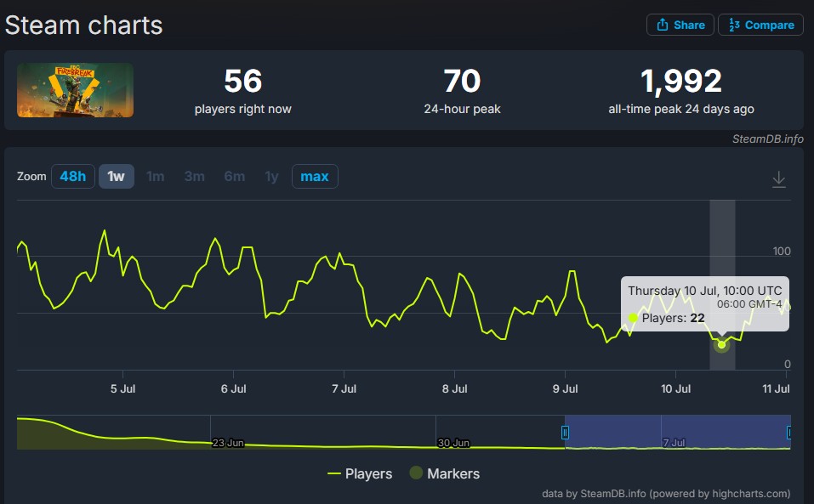This screenshot has width=814, height=504.
Task: Click the 1,992 all-time peak value
Action: click(681, 81)
